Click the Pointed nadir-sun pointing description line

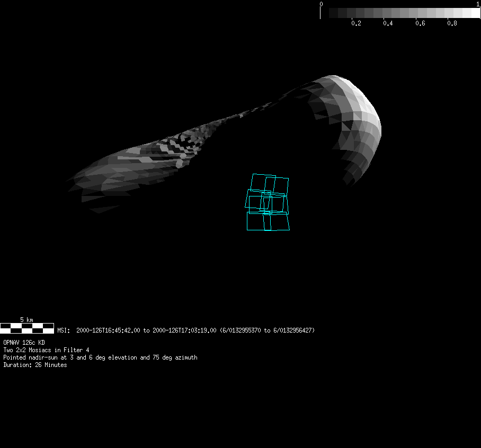click(x=100, y=357)
